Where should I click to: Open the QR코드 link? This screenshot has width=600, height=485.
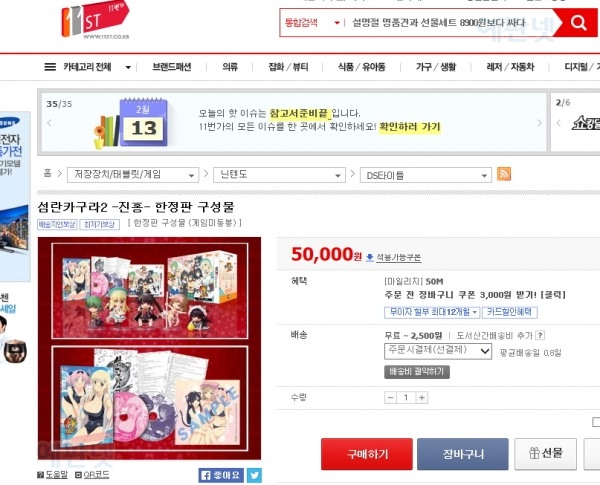pyautogui.click(x=92, y=475)
